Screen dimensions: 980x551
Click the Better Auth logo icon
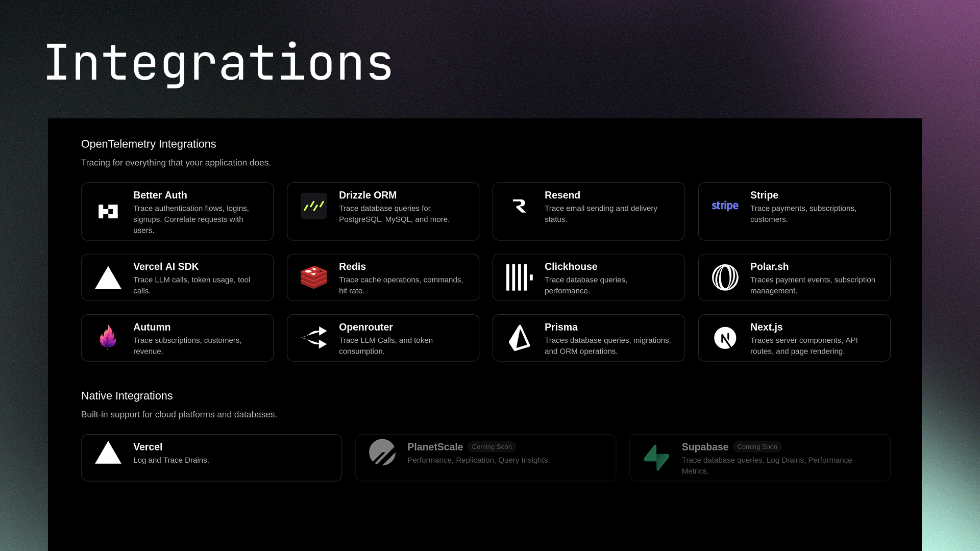point(108,211)
